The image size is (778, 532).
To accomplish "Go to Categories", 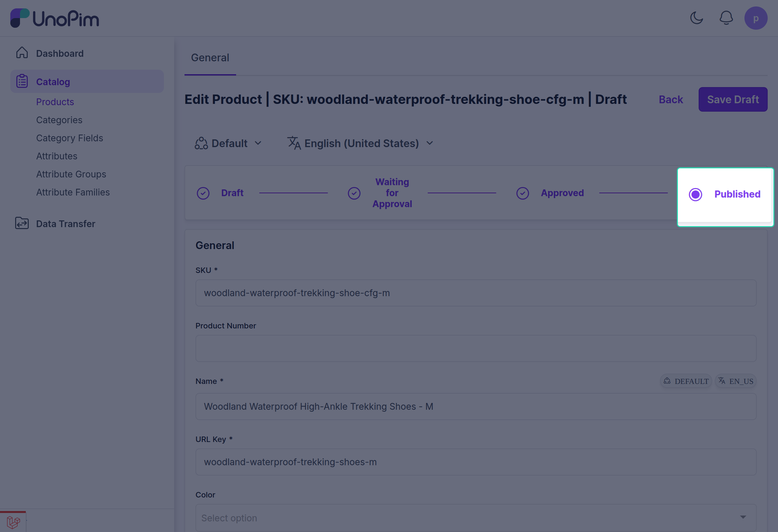I will pyautogui.click(x=59, y=120).
